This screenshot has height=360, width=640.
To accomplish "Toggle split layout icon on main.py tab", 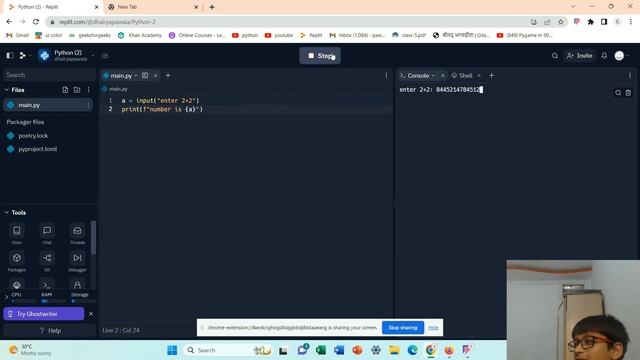I will [145, 76].
